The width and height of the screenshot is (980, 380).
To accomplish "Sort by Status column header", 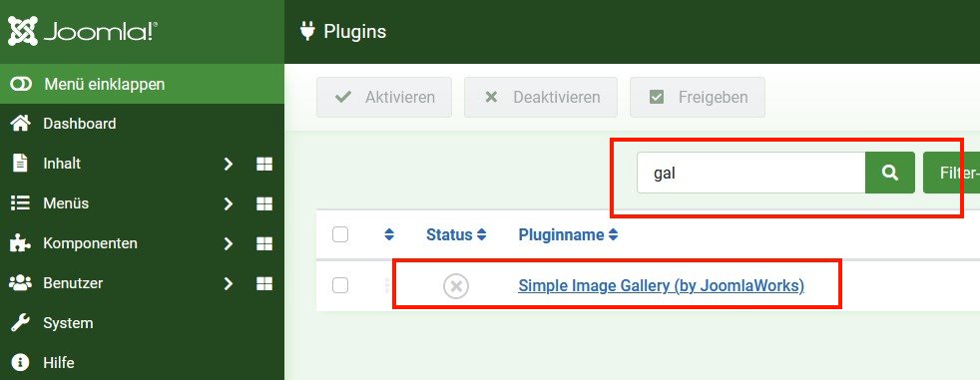I will 456,235.
